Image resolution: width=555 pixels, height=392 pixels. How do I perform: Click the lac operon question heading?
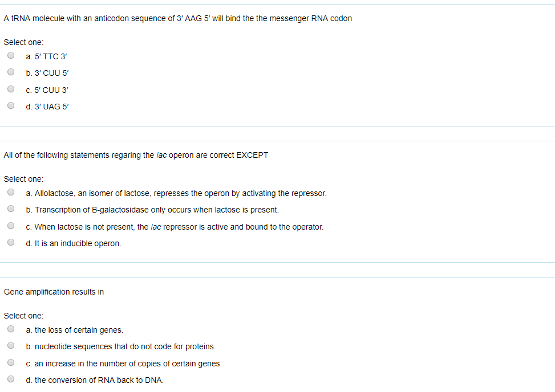[x=136, y=154]
